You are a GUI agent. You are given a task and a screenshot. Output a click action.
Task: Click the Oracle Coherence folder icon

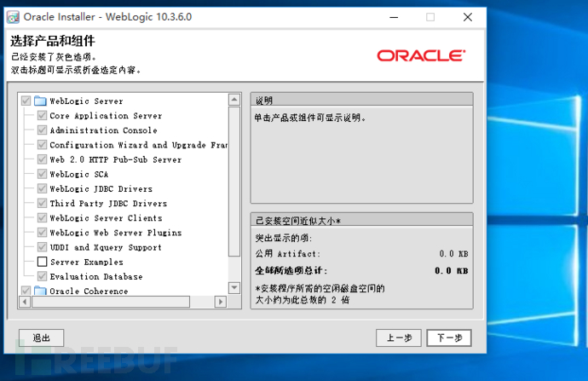tap(40, 291)
